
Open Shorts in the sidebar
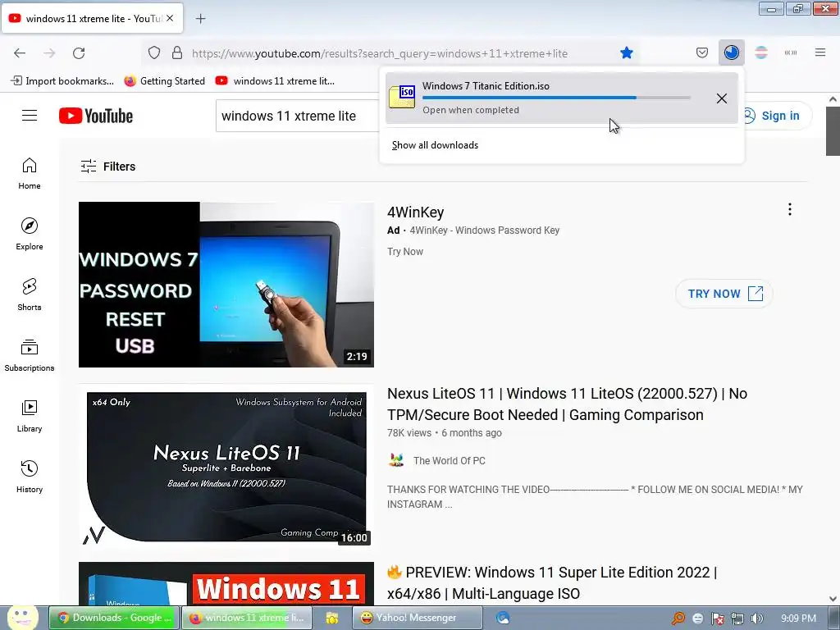(30, 294)
